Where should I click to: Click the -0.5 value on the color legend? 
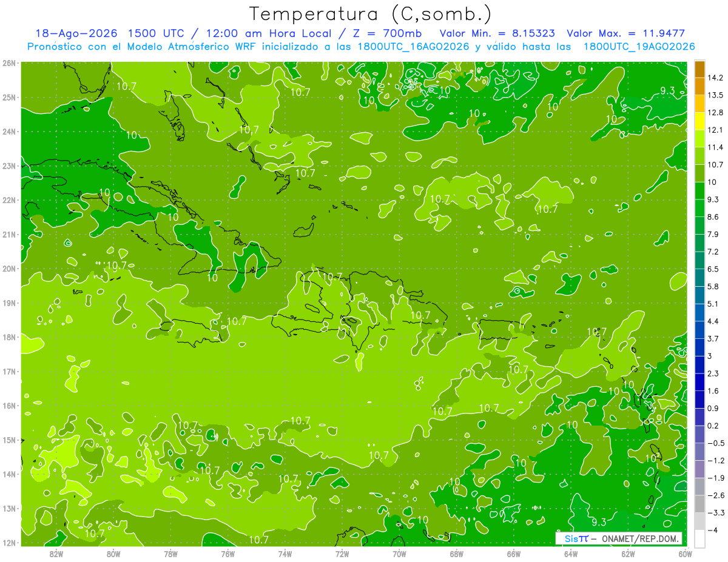coord(715,443)
